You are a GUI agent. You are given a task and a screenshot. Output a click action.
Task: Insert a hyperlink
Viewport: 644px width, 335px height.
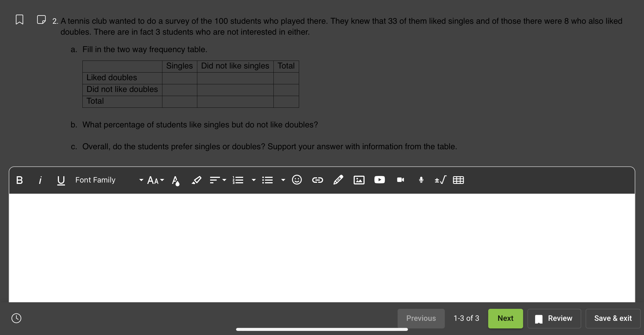[x=317, y=180]
